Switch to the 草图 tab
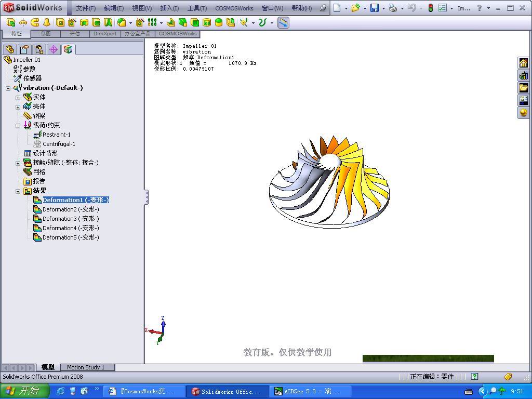 click(x=45, y=34)
